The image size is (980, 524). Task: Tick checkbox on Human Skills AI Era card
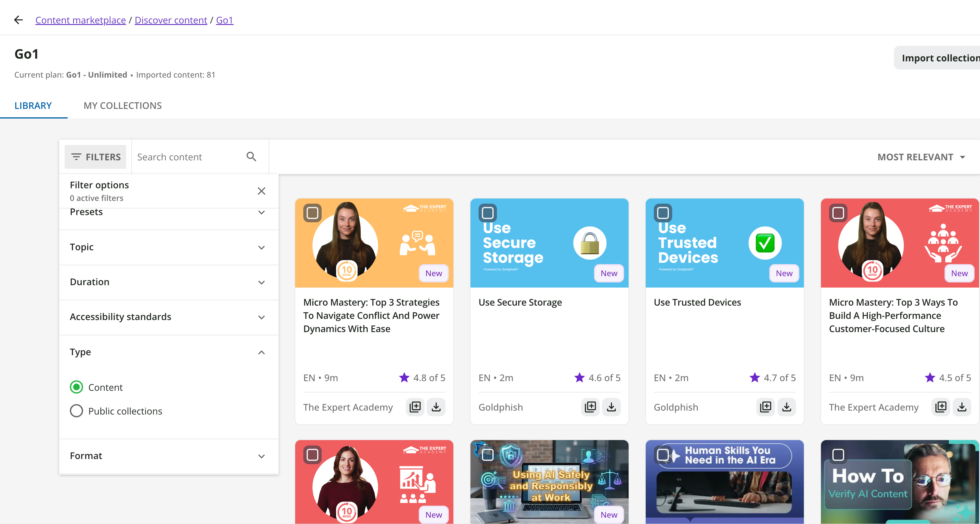click(x=663, y=454)
